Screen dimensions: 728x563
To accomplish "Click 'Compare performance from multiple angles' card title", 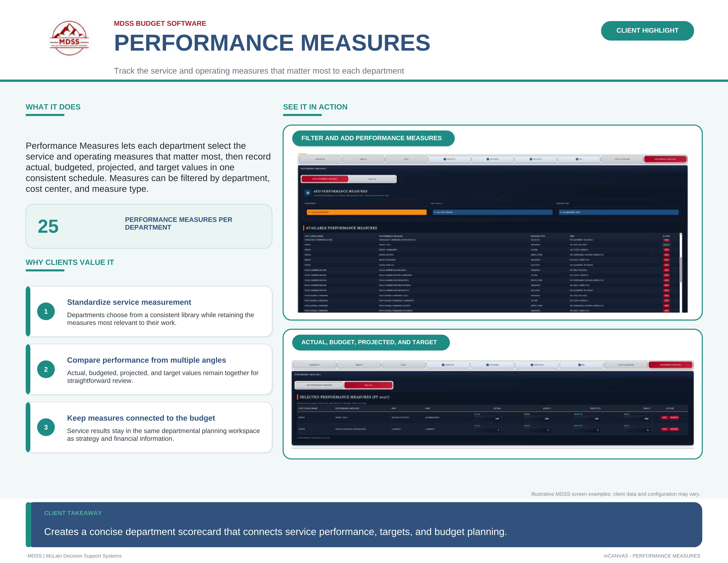I will (146, 360).
